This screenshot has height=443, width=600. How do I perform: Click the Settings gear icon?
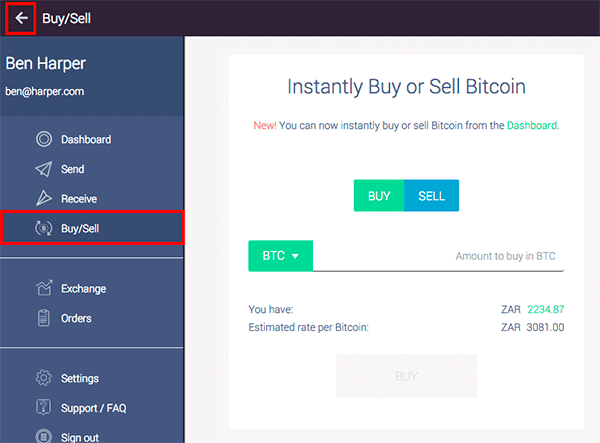[x=44, y=378]
